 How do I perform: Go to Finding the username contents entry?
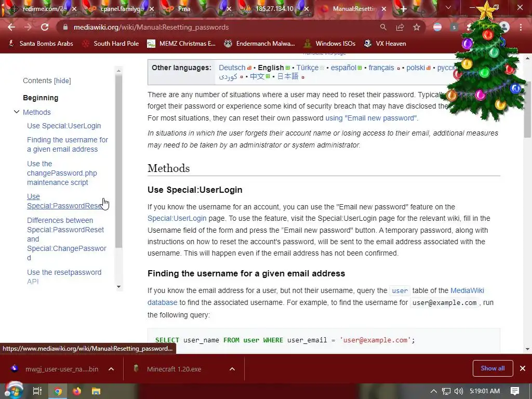[x=67, y=144]
